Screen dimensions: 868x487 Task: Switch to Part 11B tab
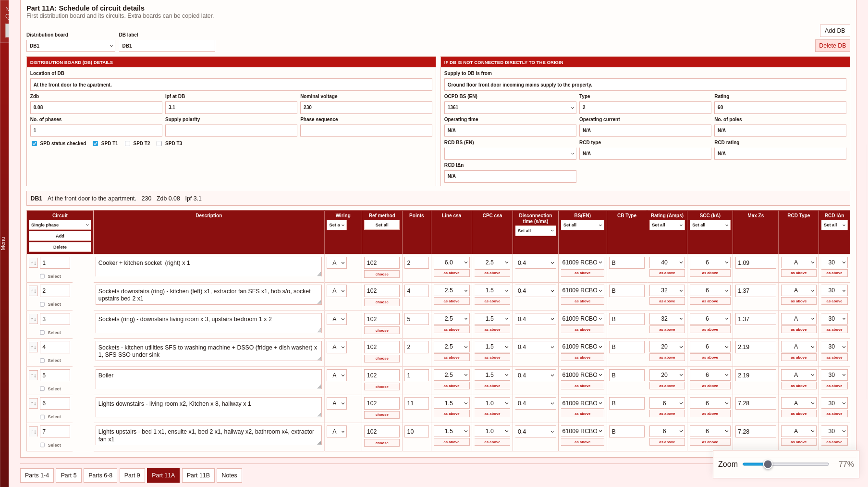[198, 475]
